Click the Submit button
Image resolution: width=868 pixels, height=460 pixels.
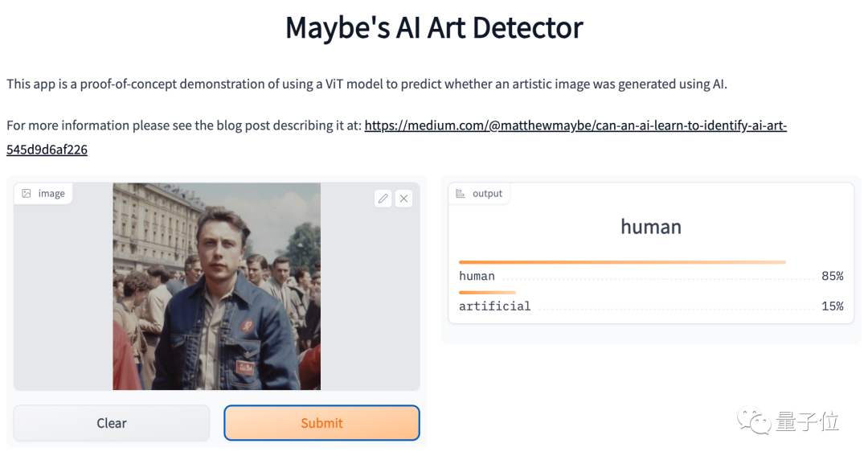pyautogui.click(x=321, y=423)
